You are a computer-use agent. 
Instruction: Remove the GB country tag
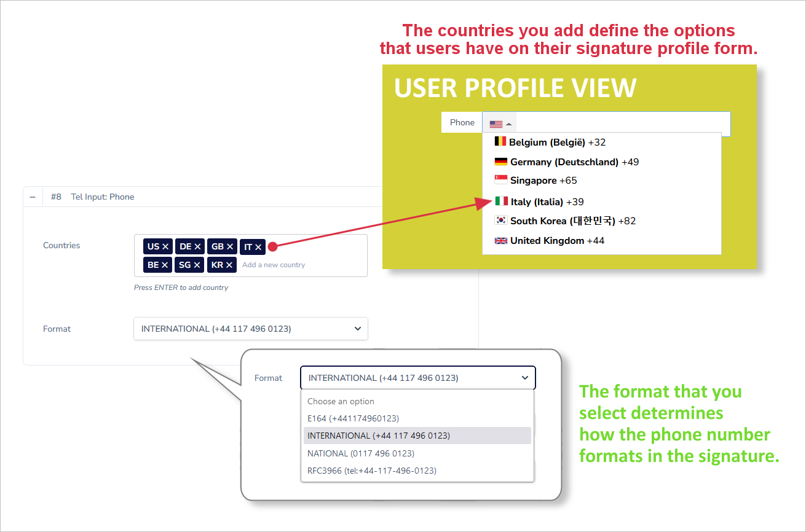230,247
